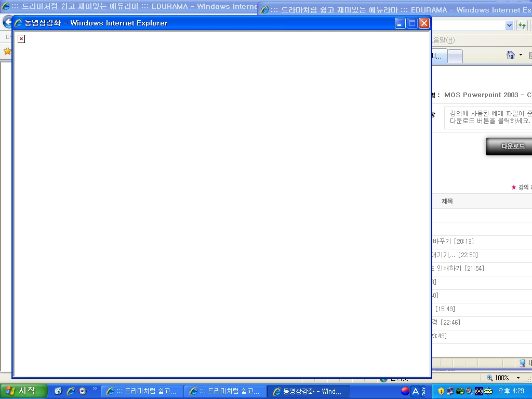The height and width of the screenshot is (399, 532).
Task: Switch to the second 드라마처럼 쉽고... taskbar window
Action: 225,392
